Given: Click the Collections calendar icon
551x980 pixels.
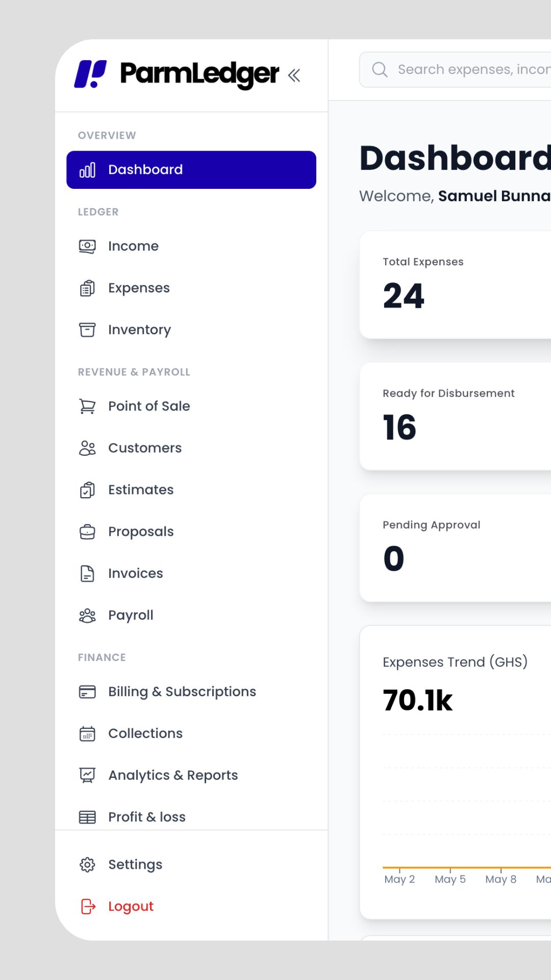Looking at the screenshot, I should click(87, 733).
